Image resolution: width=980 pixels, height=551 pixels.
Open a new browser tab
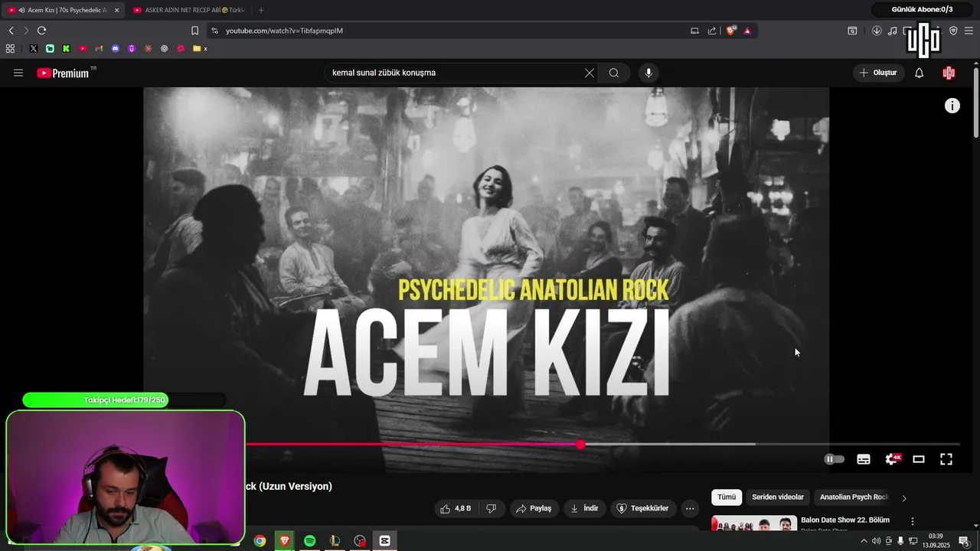pyautogui.click(x=261, y=10)
